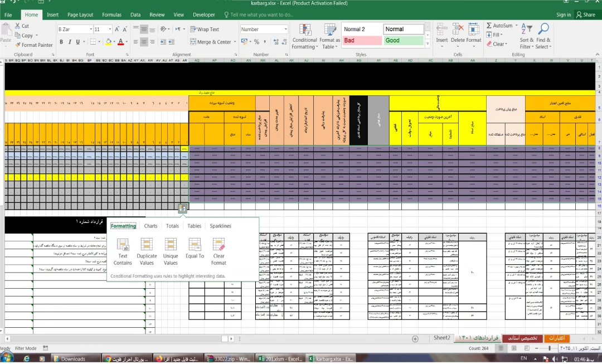The height and width of the screenshot is (364, 602).
Task: Choose the Unique Values formatting option
Action: click(x=171, y=245)
